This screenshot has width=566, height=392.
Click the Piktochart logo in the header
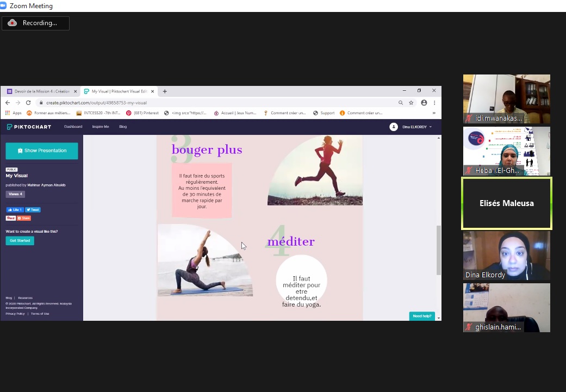point(29,127)
